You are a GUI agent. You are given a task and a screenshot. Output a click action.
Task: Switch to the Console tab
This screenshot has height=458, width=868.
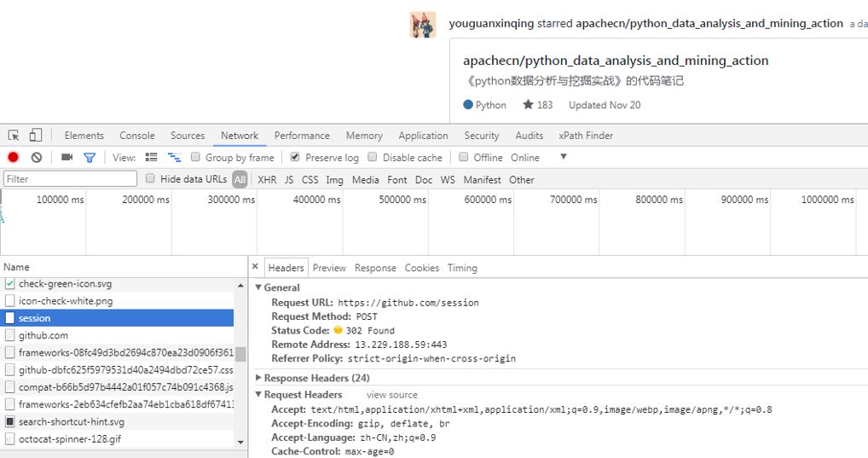[137, 136]
